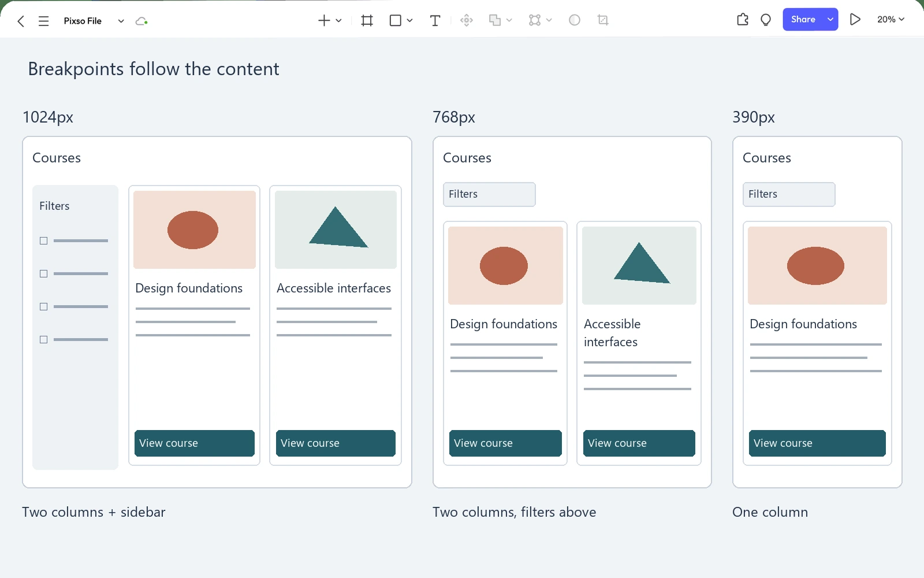This screenshot has height=578, width=924.
Task: Open the hamburger main menu
Action: pos(43,21)
